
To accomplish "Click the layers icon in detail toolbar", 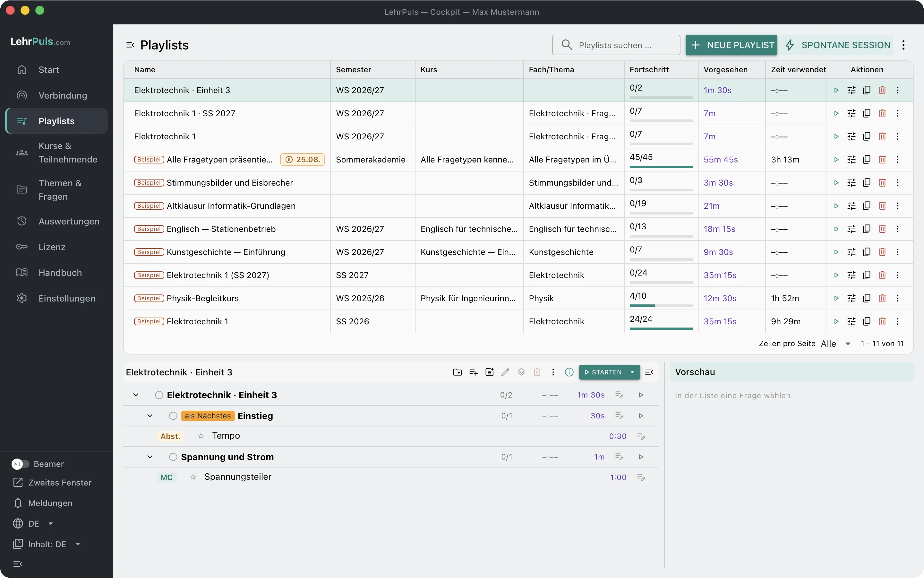I will tap(521, 372).
